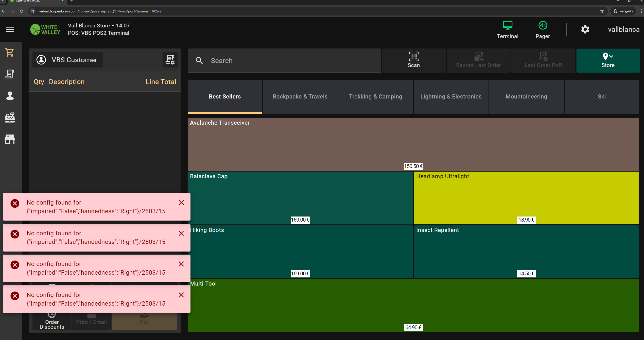Open the hamburger main menu
Screen dimensions: 644x349
tap(10, 29)
